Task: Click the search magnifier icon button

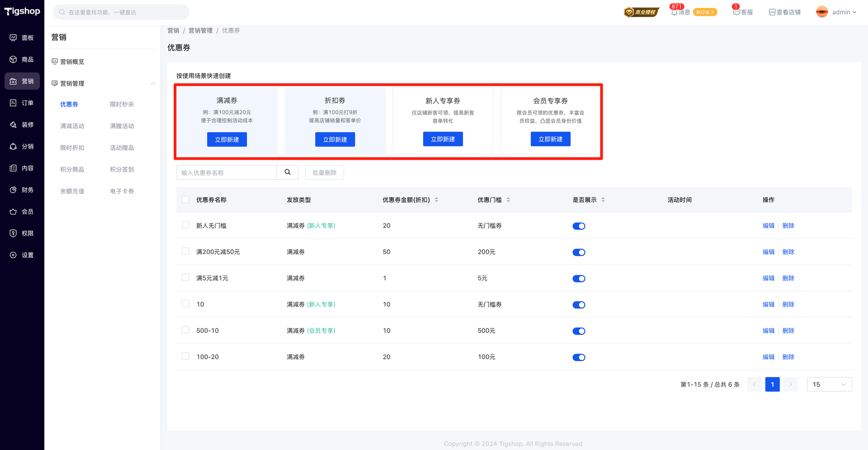Action: click(288, 173)
